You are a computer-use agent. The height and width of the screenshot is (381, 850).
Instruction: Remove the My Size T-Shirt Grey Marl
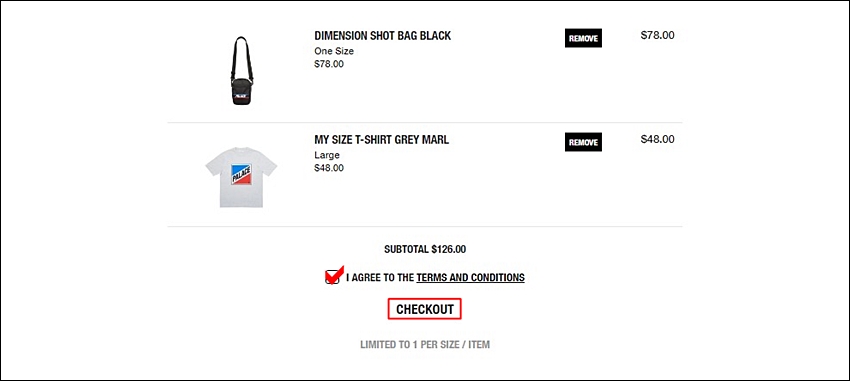point(583,142)
